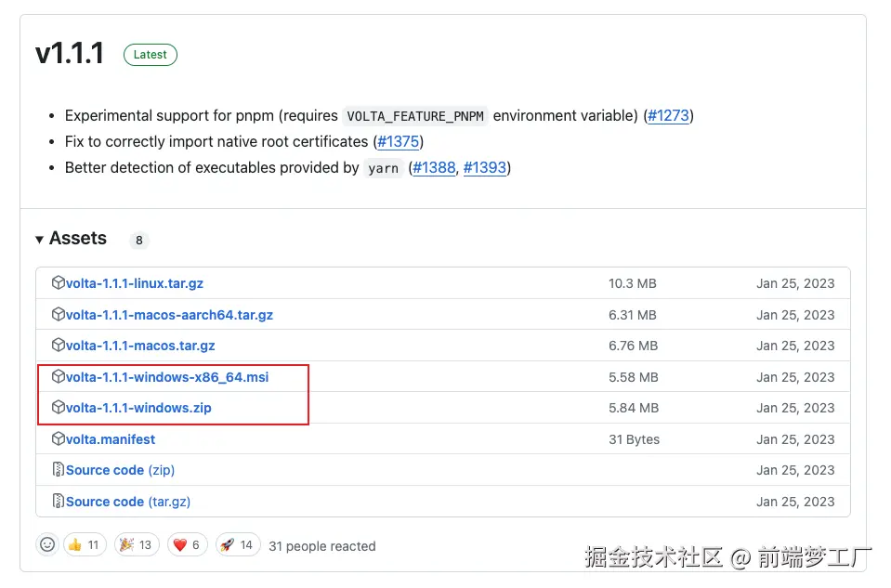Download Source code (tar.gz)

128,502
